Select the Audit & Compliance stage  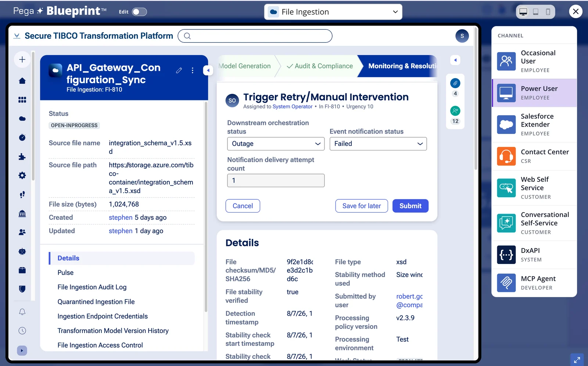click(320, 66)
